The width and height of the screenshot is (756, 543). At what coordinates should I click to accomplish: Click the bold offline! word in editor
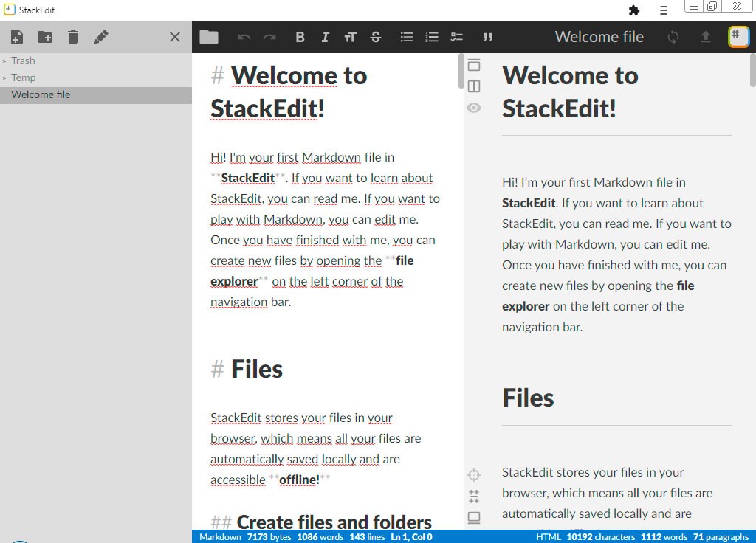(x=300, y=480)
